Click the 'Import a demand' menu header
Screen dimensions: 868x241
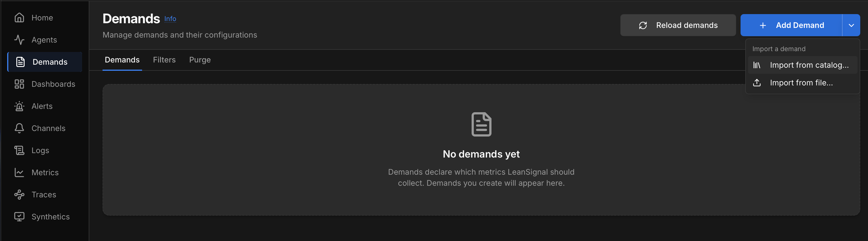[x=779, y=49]
